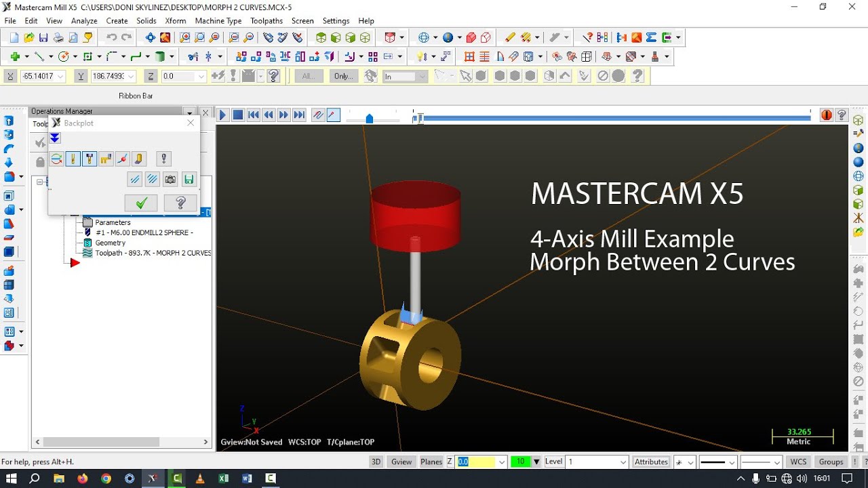Click the backplot position progress bar
This screenshot has width=868, height=488.
pos(612,118)
